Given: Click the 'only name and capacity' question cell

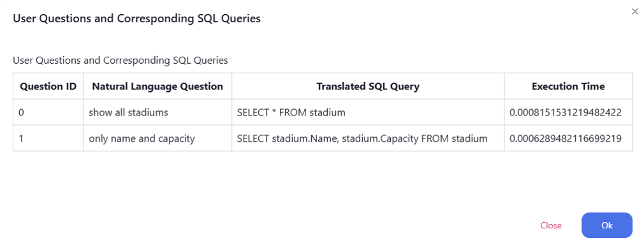Looking at the screenshot, I should click(x=157, y=138).
